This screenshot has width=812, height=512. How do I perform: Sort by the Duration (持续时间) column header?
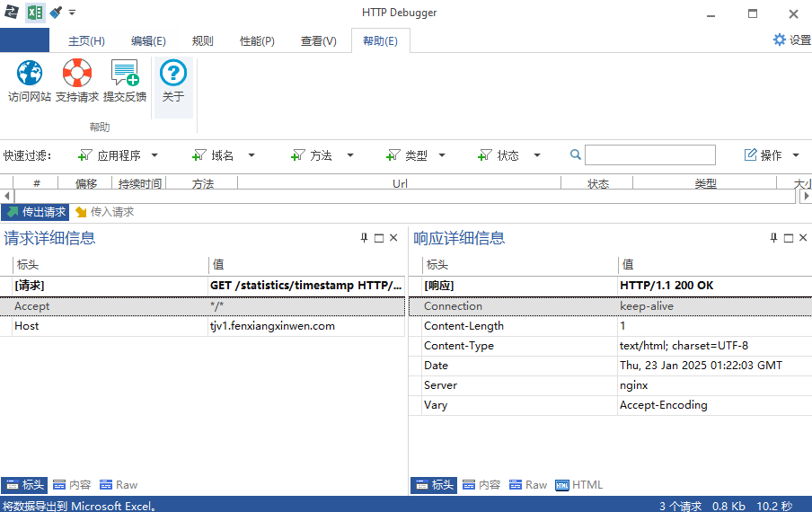(x=139, y=182)
